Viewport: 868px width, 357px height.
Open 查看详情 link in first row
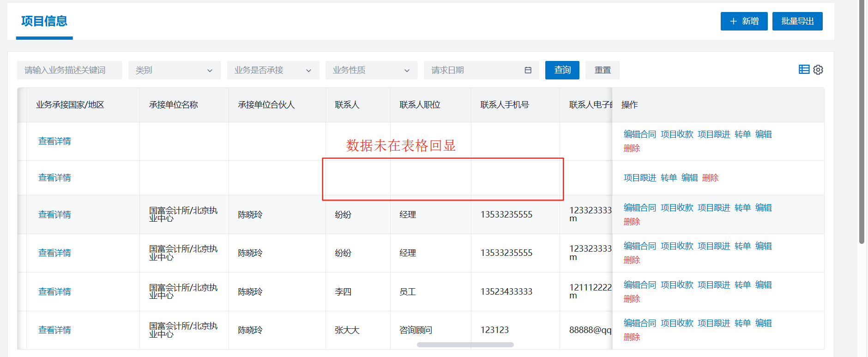coord(54,141)
